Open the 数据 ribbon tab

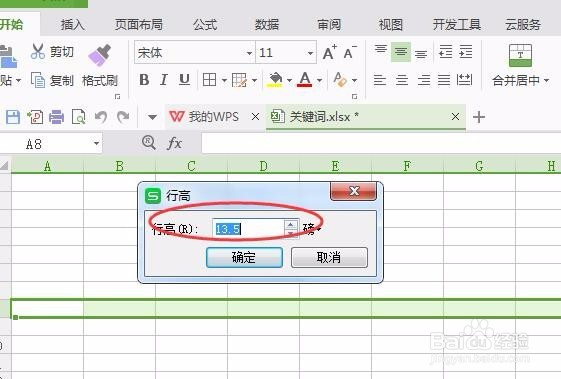267,25
